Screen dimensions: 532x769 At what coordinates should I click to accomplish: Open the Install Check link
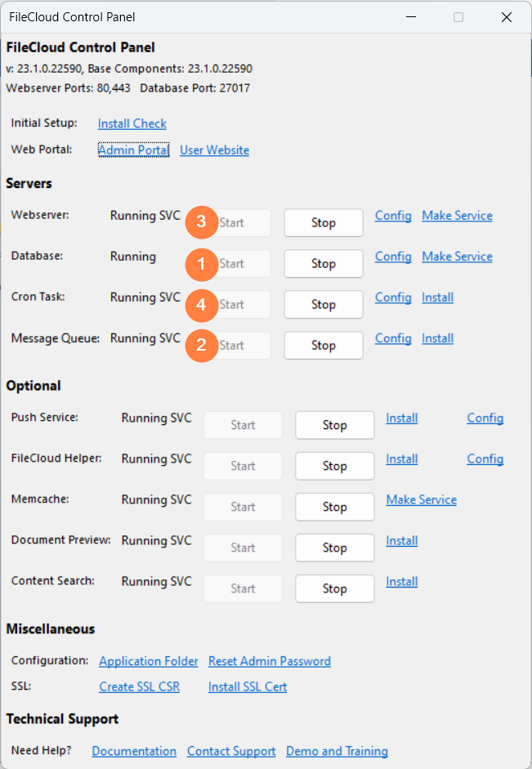click(132, 123)
